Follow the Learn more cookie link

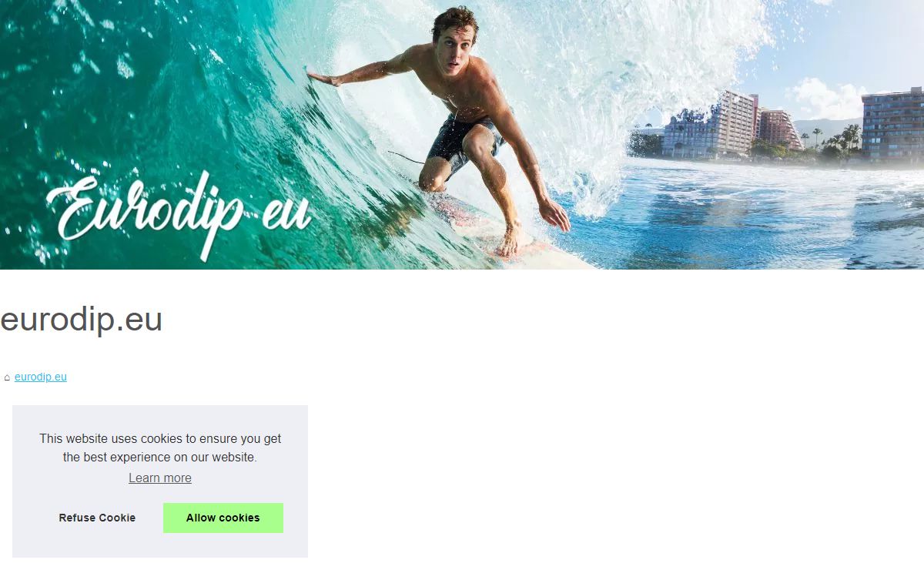click(160, 478)
